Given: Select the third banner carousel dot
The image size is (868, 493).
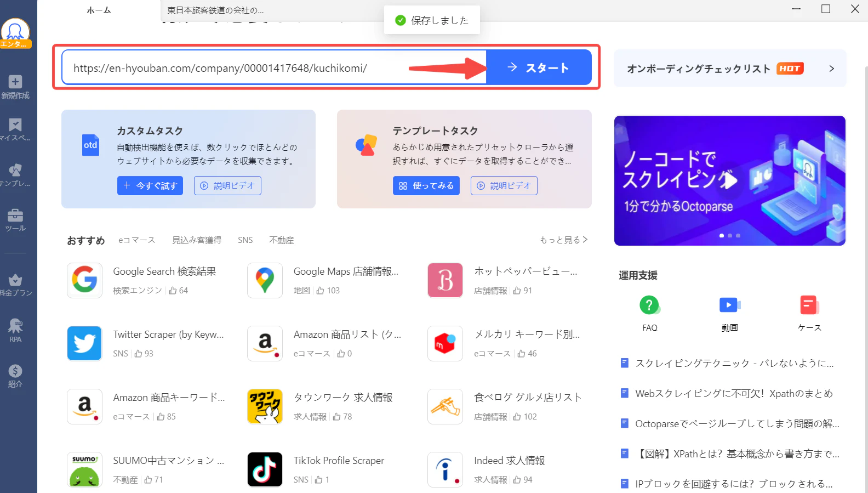Looking at the screenshot, I should click(738, 235).
